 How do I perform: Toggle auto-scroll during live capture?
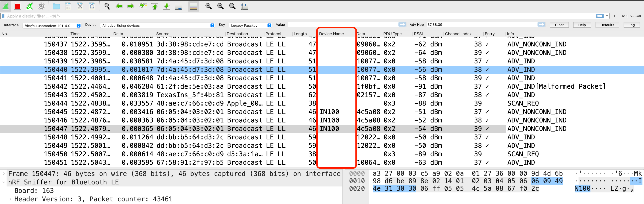(178, 6)
